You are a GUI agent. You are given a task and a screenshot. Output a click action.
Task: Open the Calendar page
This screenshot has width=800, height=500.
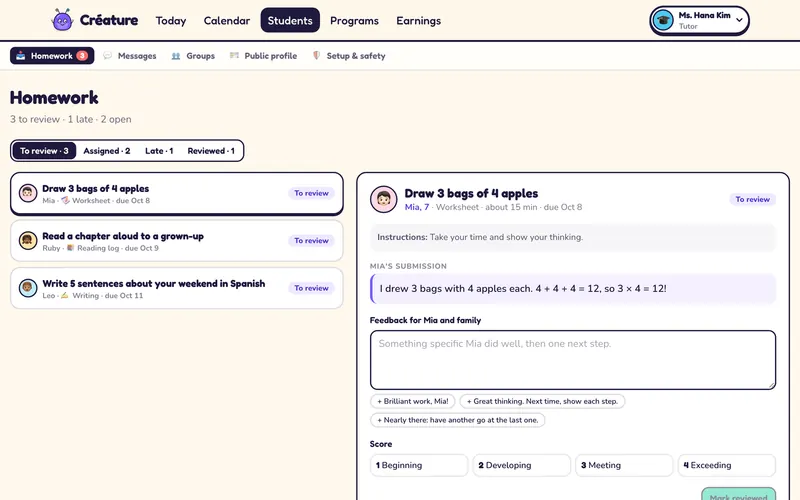point(227,20)
